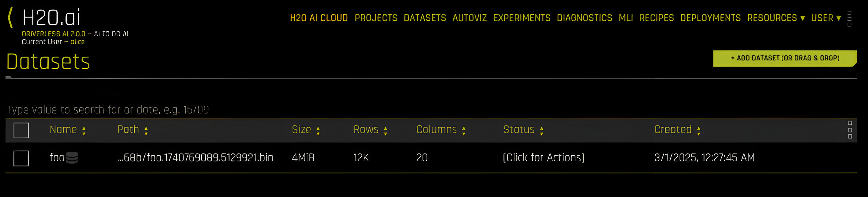Click created date 3/1/2025, 12:27:45 AM
This screenshot has width=868, height=197.
[704, 158]
